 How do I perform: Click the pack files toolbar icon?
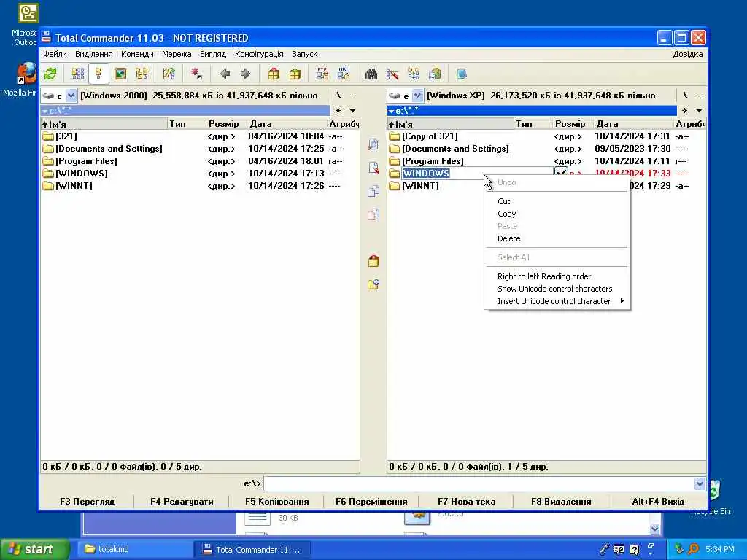coord(274,74)
